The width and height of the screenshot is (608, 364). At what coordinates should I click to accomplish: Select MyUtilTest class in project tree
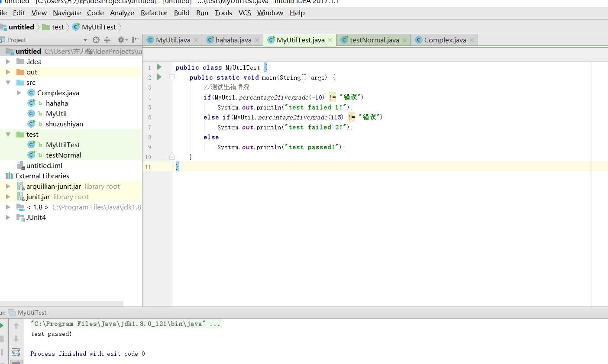(x=63, y=145)
